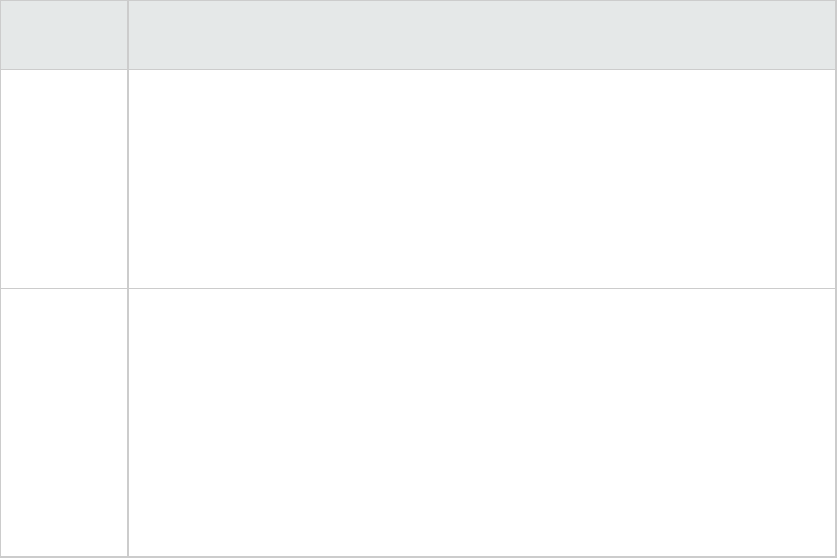The width and height of the screenshot is (837, 558).
Task: Select the first body row's wide empty cell
Action: tap(482, 179)
